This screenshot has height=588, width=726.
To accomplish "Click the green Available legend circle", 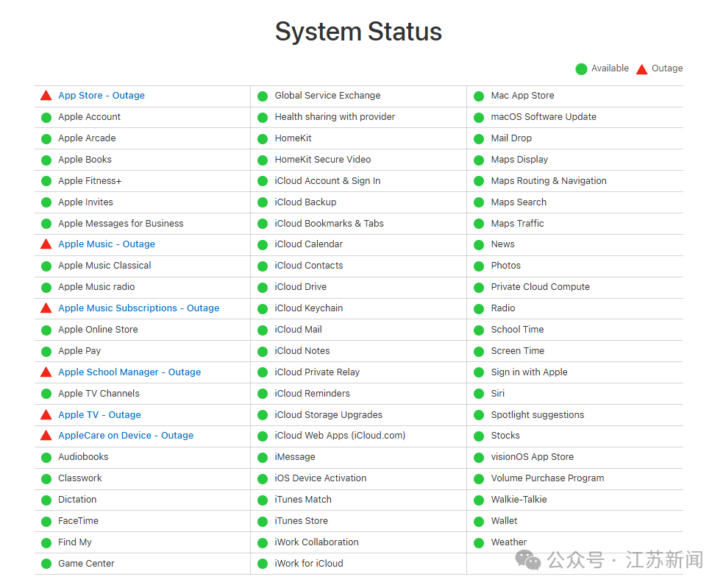I will click(x=582, y=69).
